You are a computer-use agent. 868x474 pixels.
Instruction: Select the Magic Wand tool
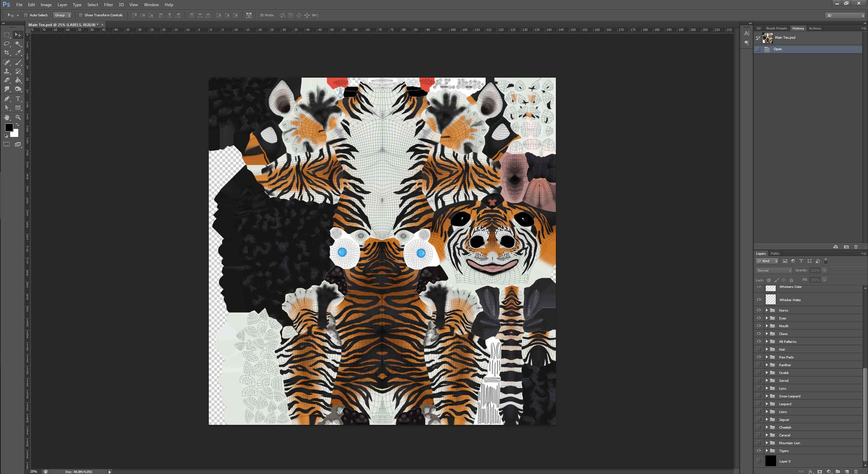[18, 44]
